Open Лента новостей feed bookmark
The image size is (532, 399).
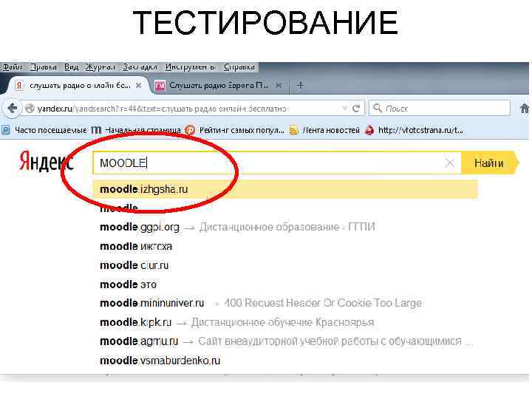[x=324, y=130]
